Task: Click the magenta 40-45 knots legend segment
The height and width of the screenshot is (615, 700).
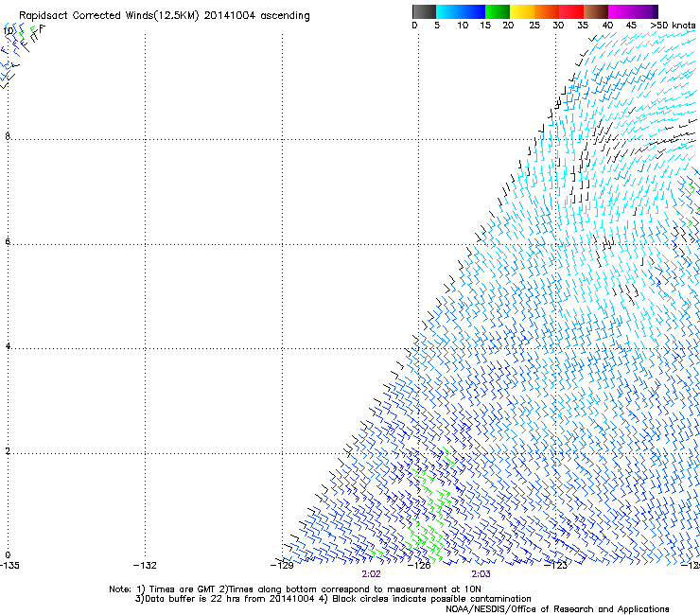Action: click(621, 11)
